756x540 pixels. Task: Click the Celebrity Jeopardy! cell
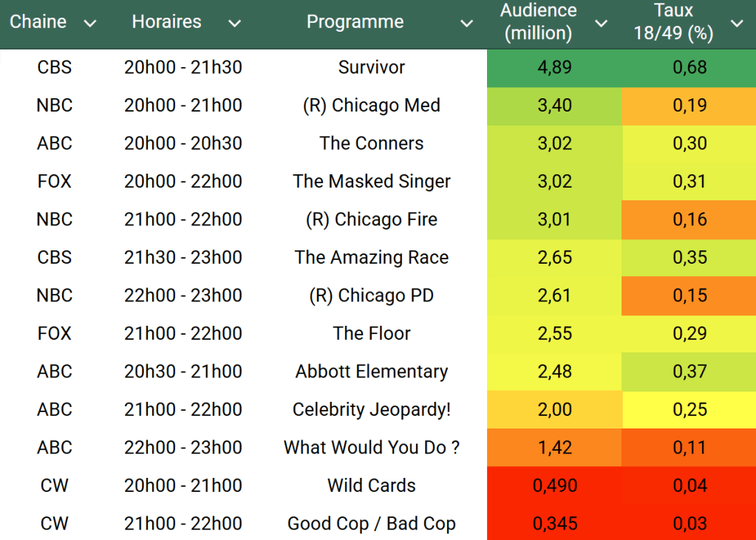coord(372,409)
